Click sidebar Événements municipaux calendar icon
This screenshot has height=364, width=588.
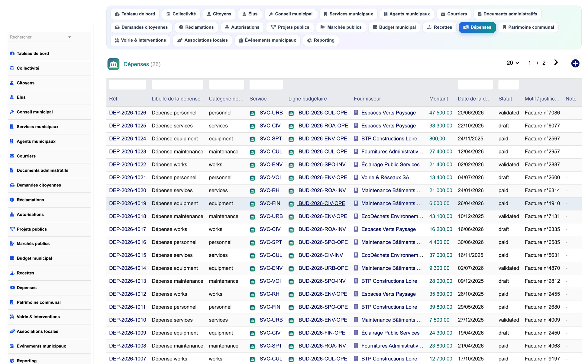[12, 346]
